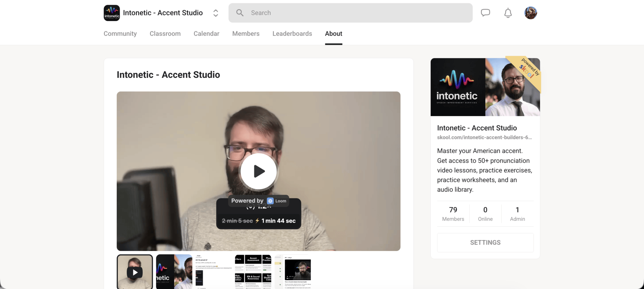Switch to the Classroom tab
Image resolution: width=644 pixels, height=289 pixels.
click(165, 34)
